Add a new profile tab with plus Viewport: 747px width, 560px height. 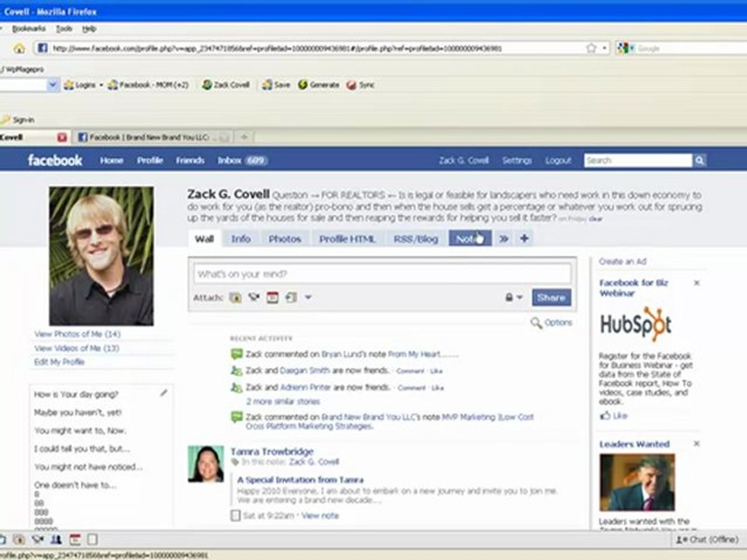click(524, 239)
